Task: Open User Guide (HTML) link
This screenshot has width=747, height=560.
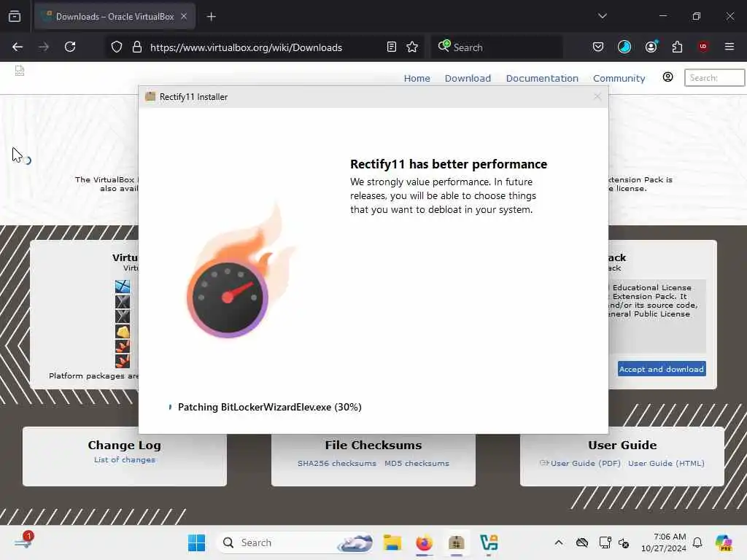Action: point(666,463)
